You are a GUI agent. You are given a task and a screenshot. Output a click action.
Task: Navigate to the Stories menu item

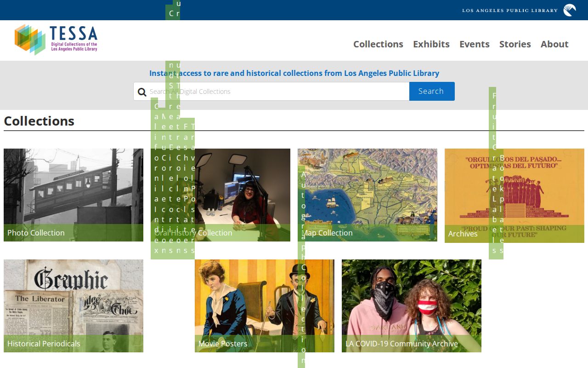pos(515,44)
